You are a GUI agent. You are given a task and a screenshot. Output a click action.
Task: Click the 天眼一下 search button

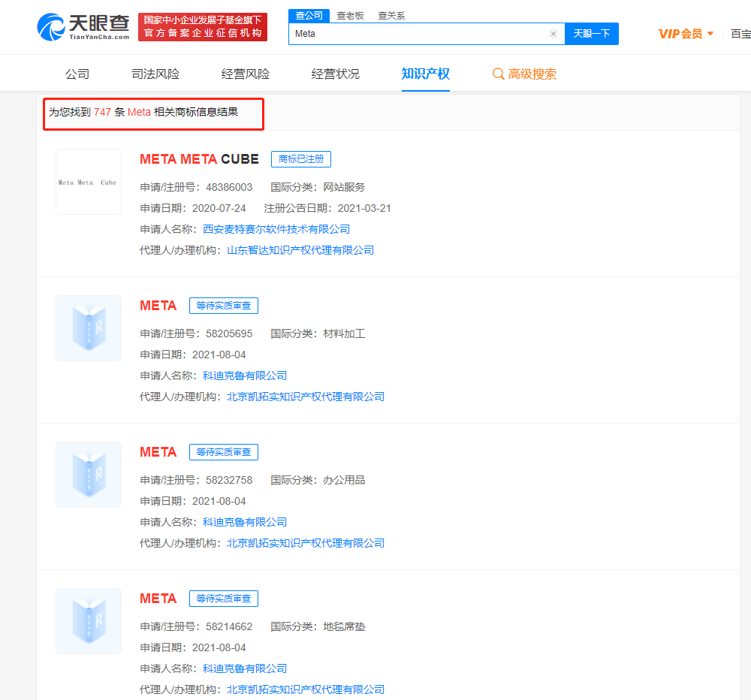click(x=592, y=34)
